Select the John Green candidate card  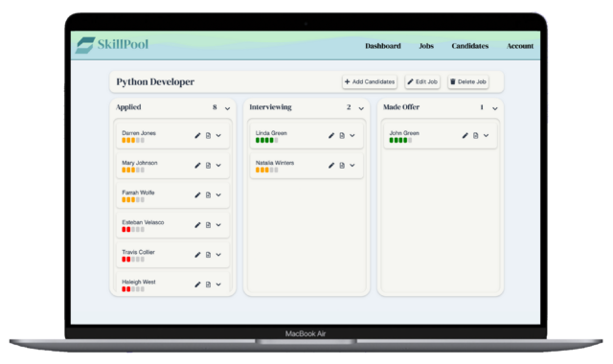coord(441,136)
